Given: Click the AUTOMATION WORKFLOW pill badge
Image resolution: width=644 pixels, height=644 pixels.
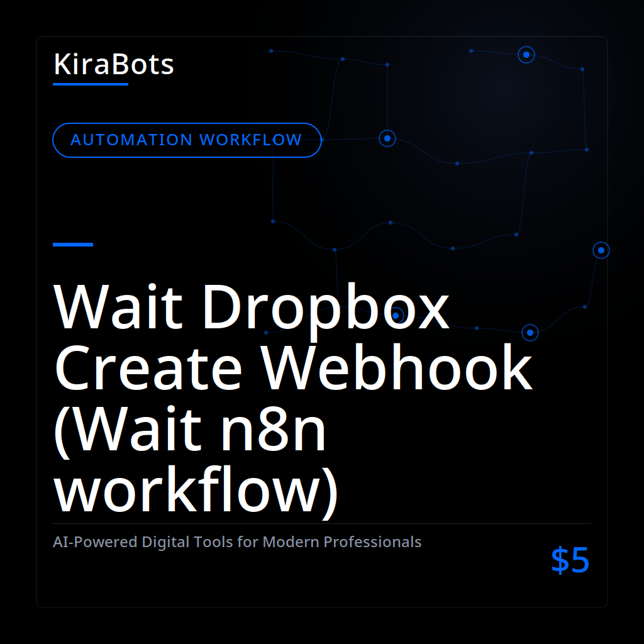Looking at the screenshot, I should 187,140.
